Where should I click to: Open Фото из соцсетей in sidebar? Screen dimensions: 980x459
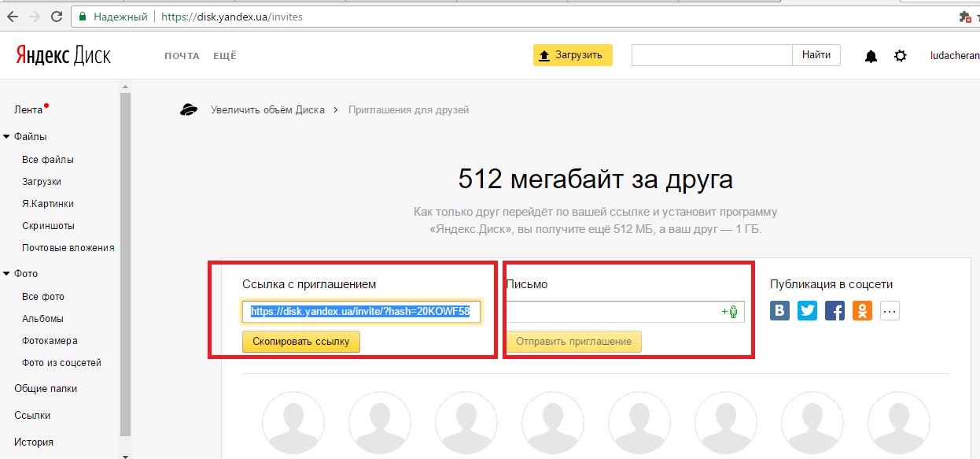coord(61,363)
